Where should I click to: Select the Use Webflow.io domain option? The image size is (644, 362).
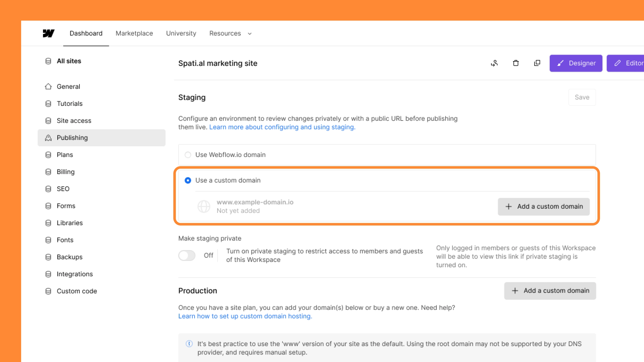click(188, 155)
